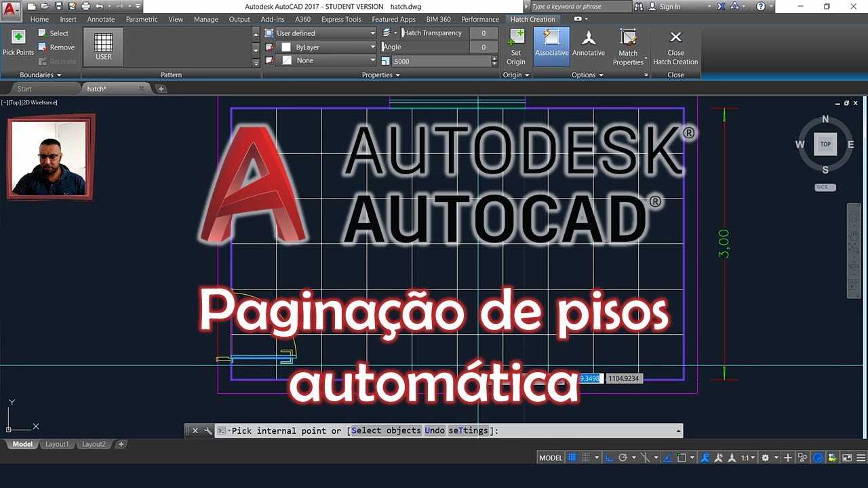Click the Sign In button
The width and height of the screenshot is (868, 488).
664,6
